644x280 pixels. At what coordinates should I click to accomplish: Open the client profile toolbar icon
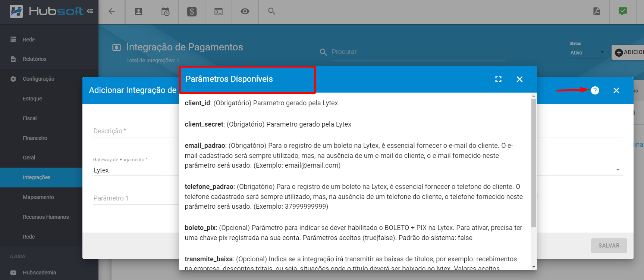(138, 12)
